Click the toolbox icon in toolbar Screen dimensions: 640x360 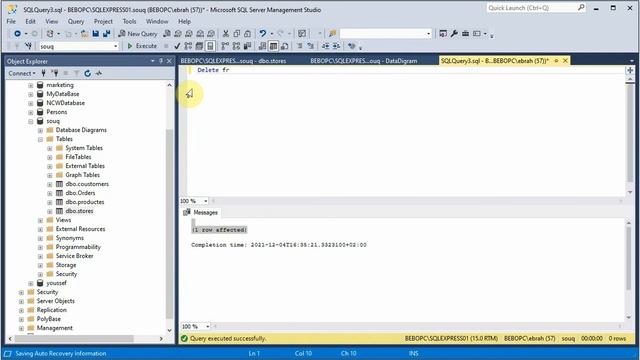pyautogui.click(x=465, y=33)
